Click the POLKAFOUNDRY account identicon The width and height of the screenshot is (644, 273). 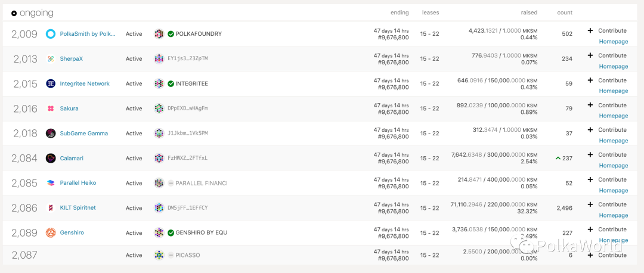159,34
